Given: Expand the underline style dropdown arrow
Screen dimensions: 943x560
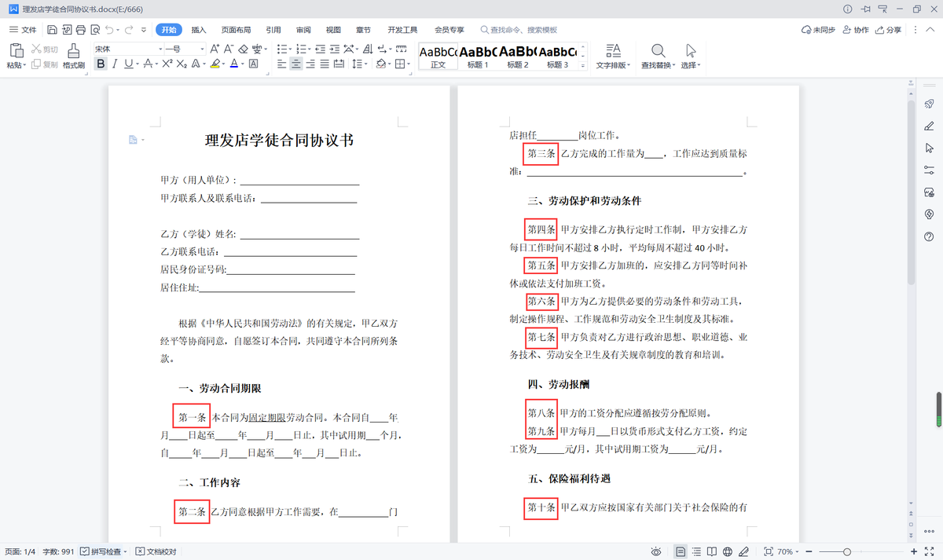Looking at the screenshot, I should [x=138, y=65].
